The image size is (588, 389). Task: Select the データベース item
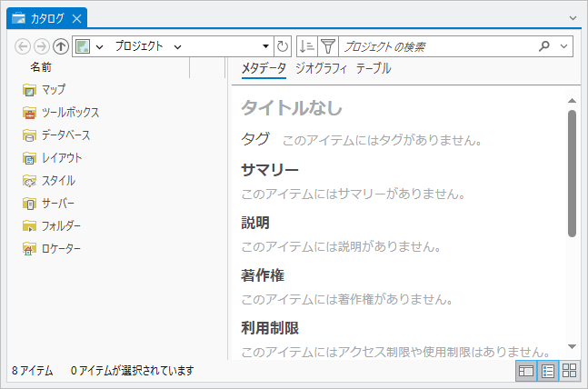click(65, 135)
